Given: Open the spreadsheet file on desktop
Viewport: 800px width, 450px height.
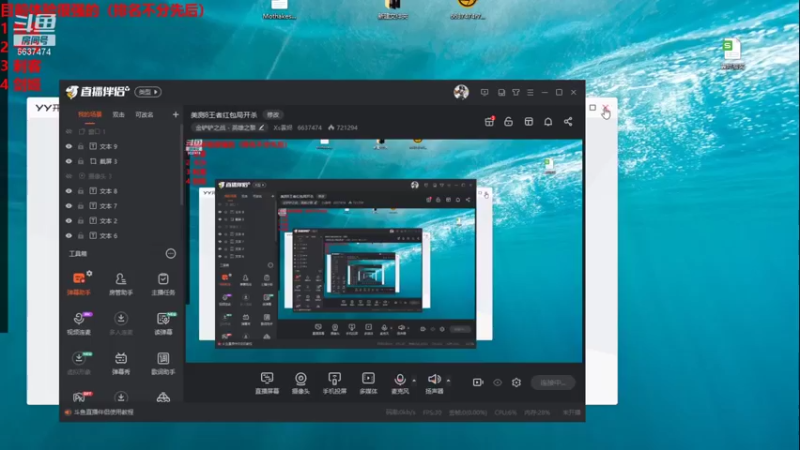Looking at the screenshot, I should 732,54.
